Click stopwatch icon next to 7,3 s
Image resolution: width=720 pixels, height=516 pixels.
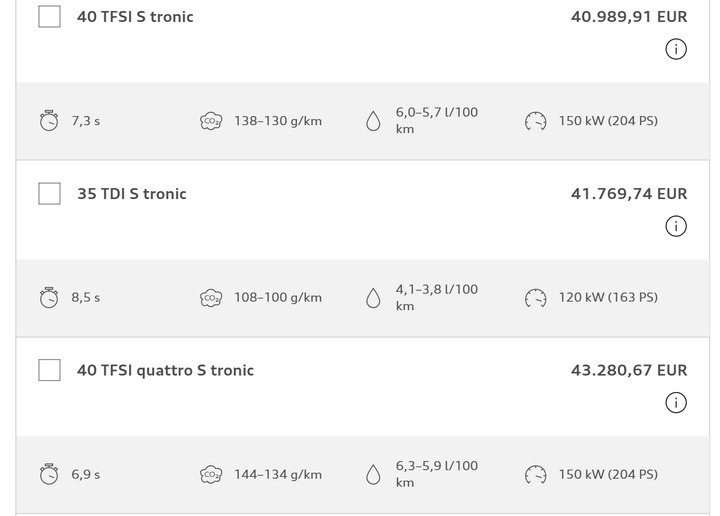[x=49, y=121]
